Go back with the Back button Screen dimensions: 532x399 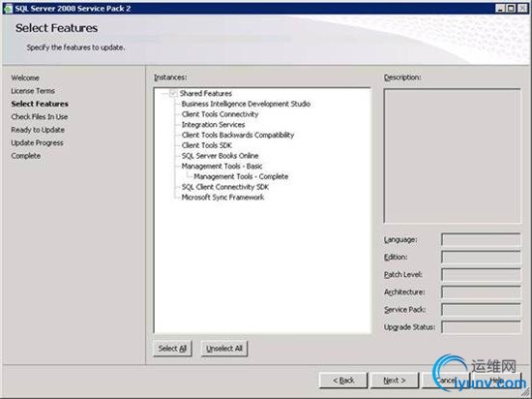coord(343,381)
